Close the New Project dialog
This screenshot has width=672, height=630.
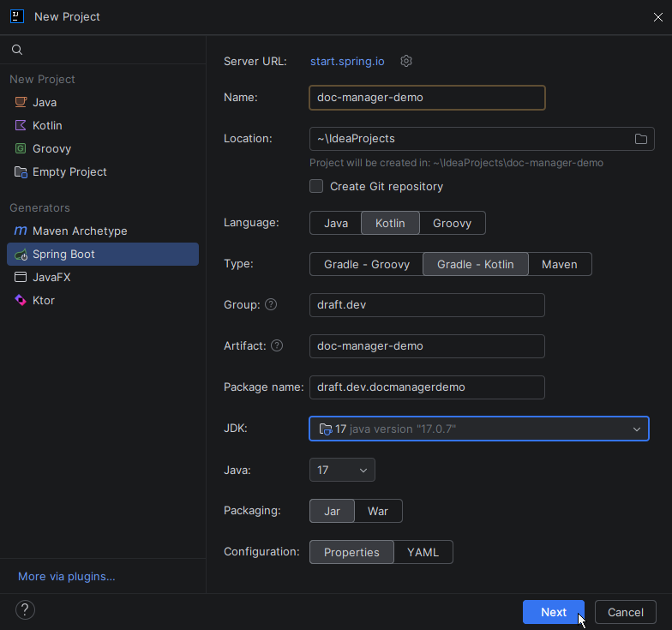(658, 17)
